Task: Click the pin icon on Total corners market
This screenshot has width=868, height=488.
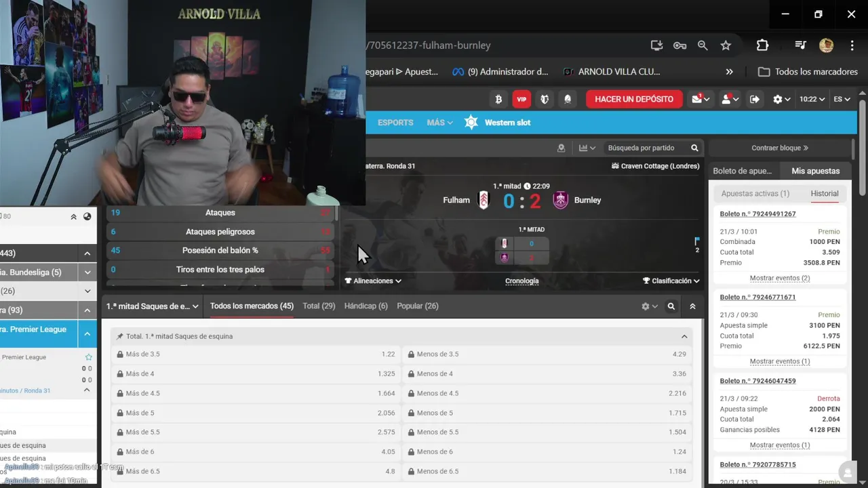Action: [x=120, y=336]
